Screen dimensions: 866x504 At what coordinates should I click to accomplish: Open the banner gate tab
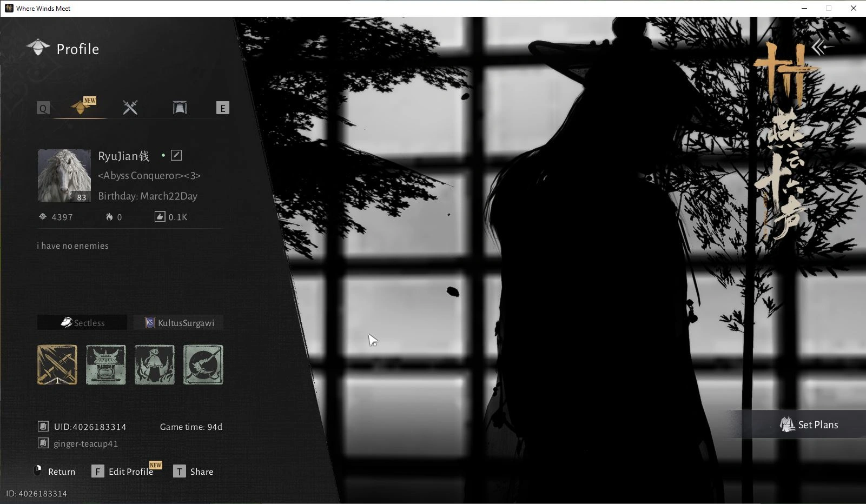[180, 108]
